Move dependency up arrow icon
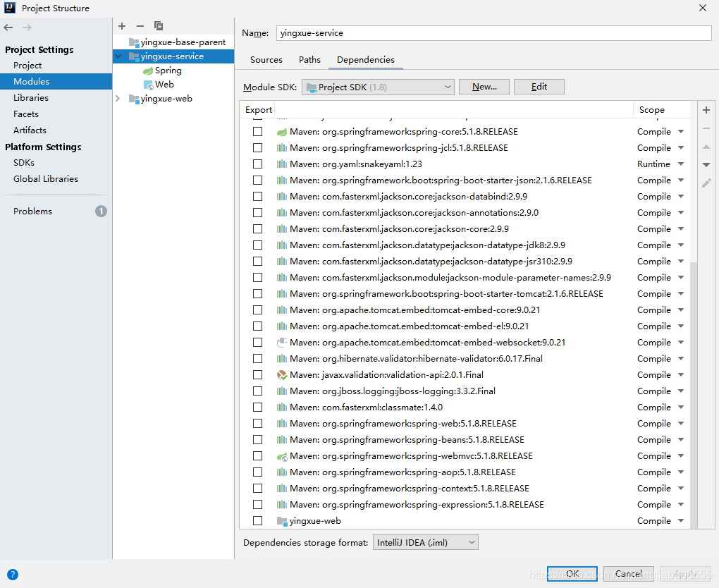719x588 pixels. [x=706, y=147]
